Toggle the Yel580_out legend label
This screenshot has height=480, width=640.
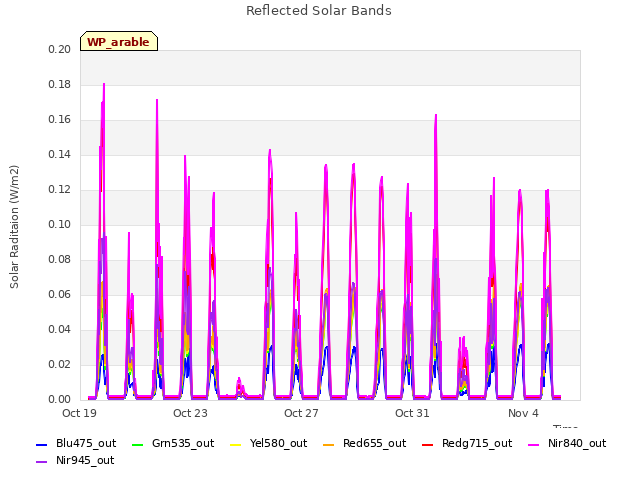pyautogui.click(x=278, y=443)
